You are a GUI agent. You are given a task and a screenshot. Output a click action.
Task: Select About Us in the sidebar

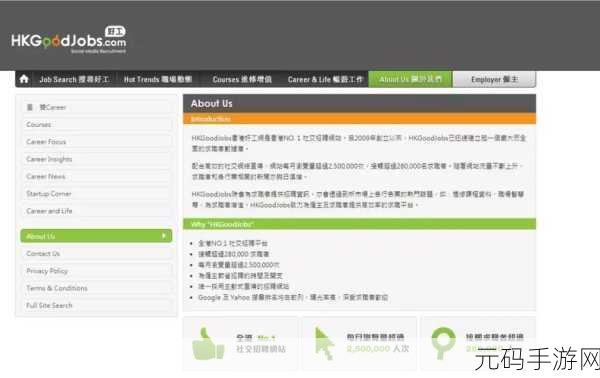pos(96,236)
